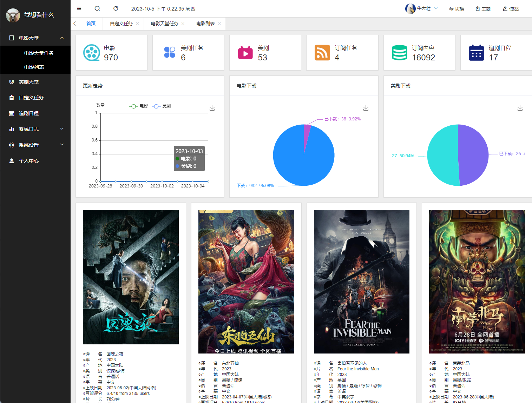Open 电影列表 in the sidebar
Image resolution: width=532 pixels, height=403 pixels.
point(34,67)
